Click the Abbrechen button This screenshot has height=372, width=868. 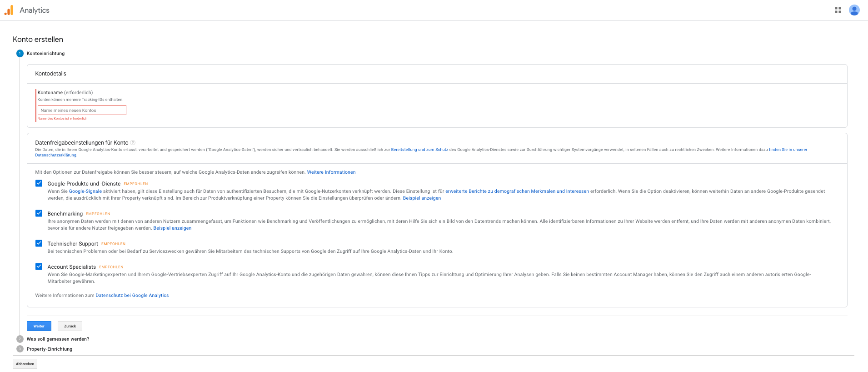tap(25, 364)
